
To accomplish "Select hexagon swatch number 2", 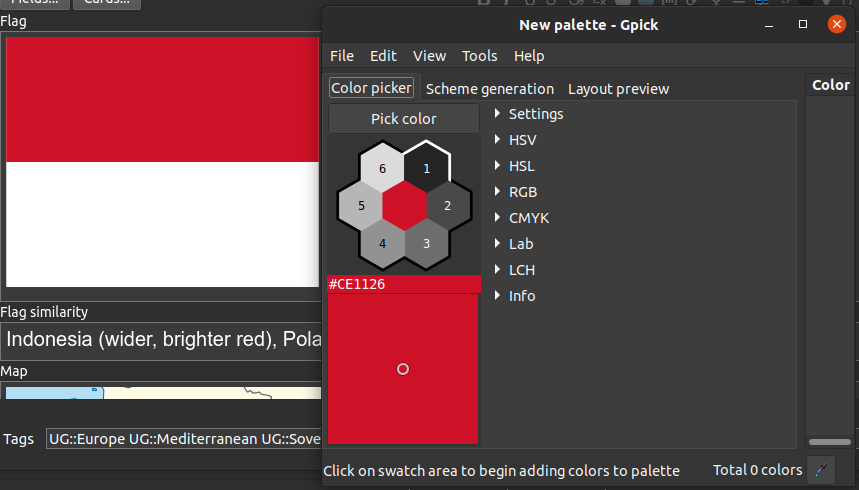I will pos(448,206).
